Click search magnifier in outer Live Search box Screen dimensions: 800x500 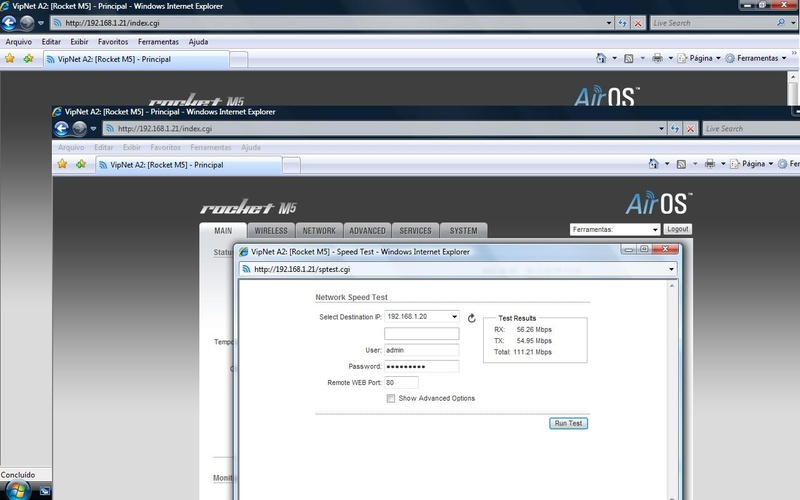(x=781, y=23)
